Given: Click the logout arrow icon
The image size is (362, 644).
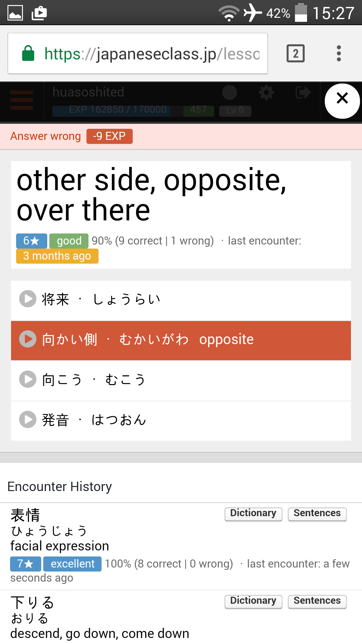Looking at the screenshot, I should point(303,93).
